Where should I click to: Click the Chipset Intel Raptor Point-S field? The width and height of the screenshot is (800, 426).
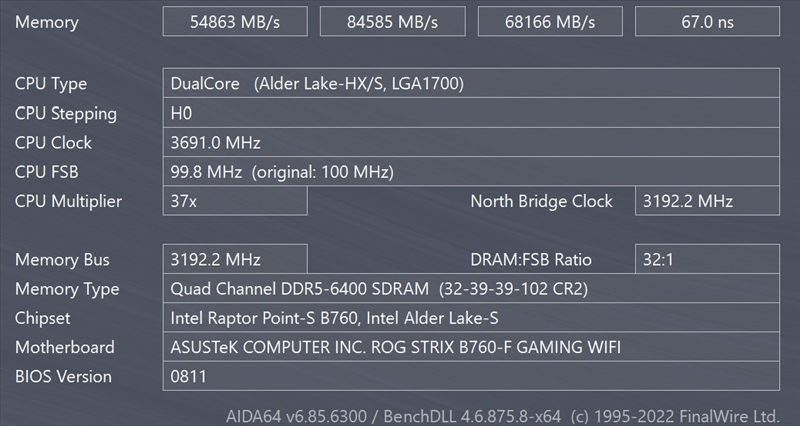tap(470, 318)
